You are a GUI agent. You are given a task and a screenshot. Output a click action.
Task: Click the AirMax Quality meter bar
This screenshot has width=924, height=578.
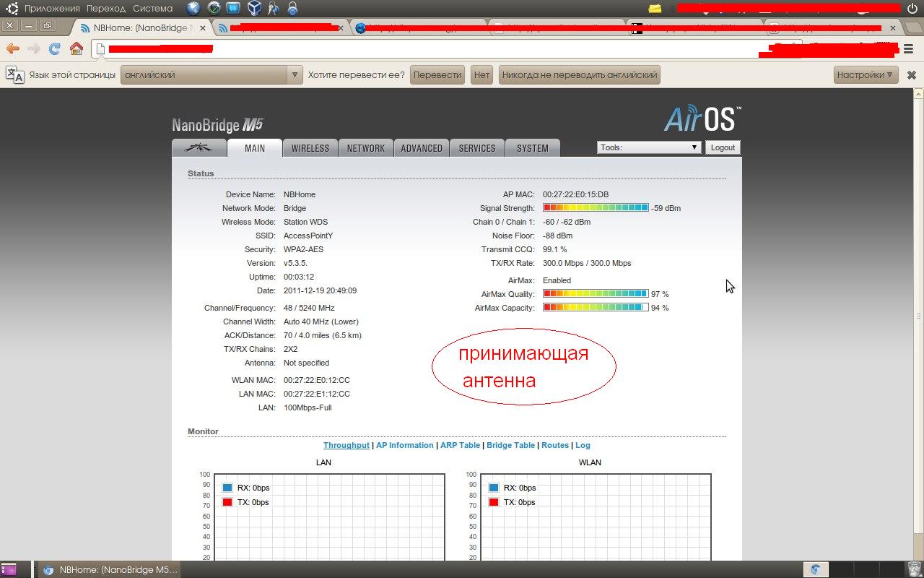click(x=596, y=294)
